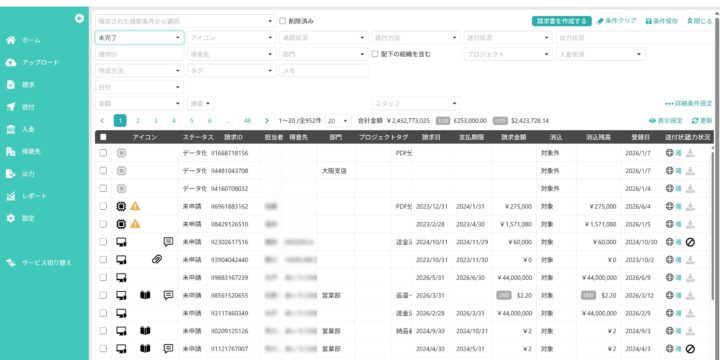Click 閉じる to collapse the filter panel

click(700, 21)
